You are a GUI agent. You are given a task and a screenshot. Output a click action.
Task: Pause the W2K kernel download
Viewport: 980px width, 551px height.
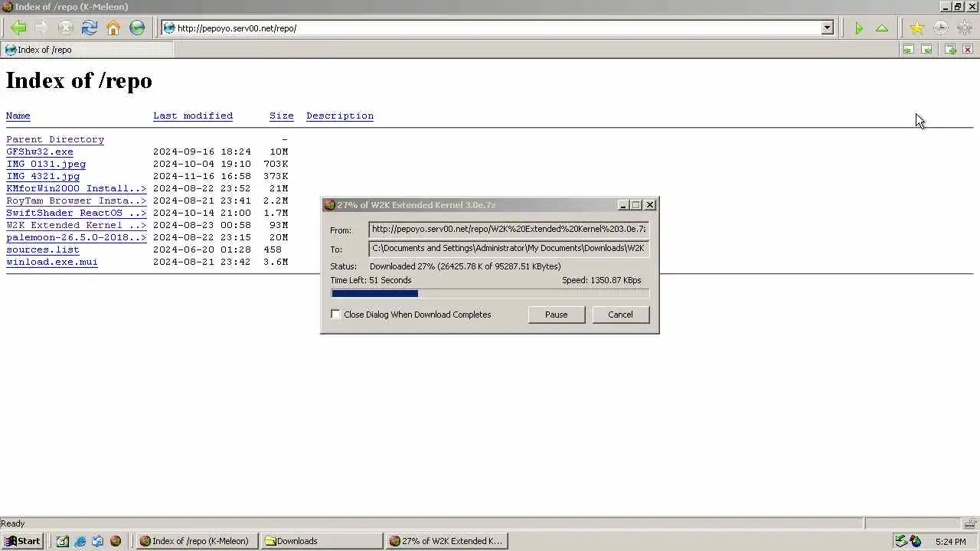(556, 315)
